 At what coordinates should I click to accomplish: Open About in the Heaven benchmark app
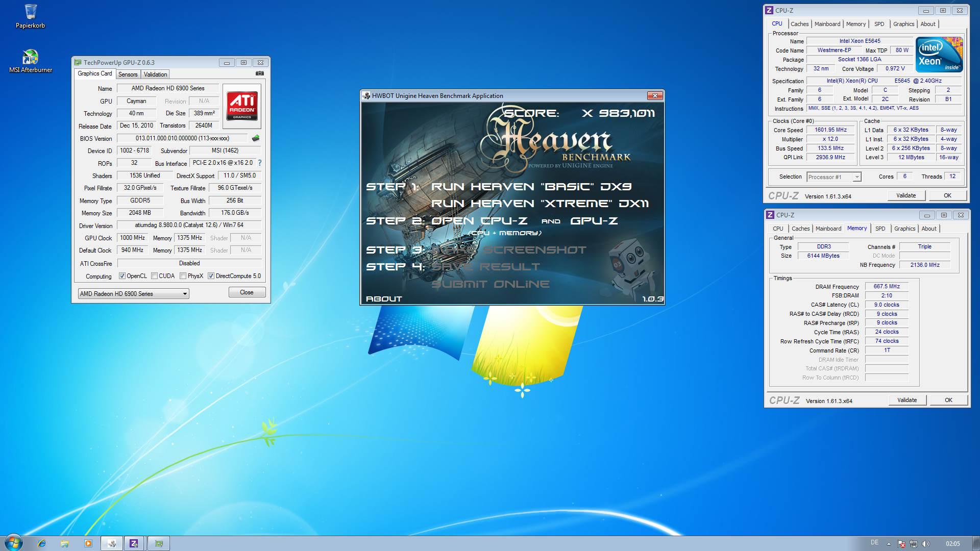point(384,299)
